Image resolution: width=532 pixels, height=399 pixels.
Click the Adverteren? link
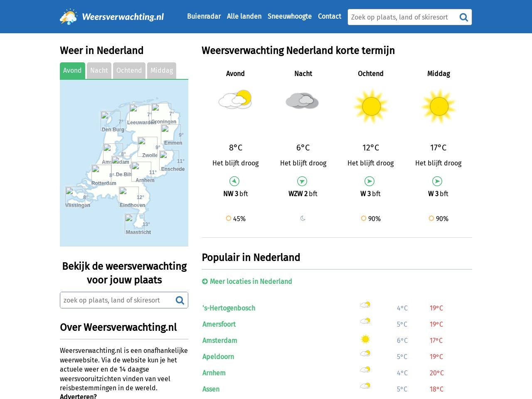coord(78,396)
